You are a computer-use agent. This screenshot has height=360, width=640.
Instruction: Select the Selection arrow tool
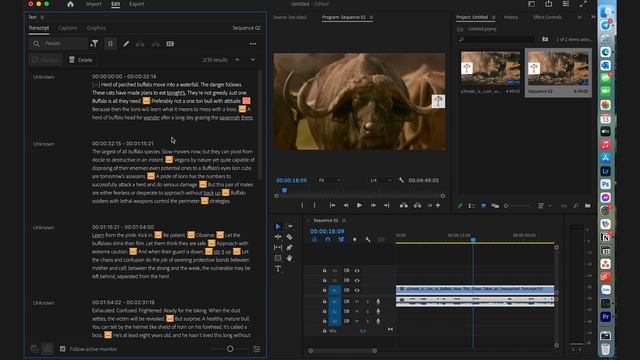click(x=278, y=227)
